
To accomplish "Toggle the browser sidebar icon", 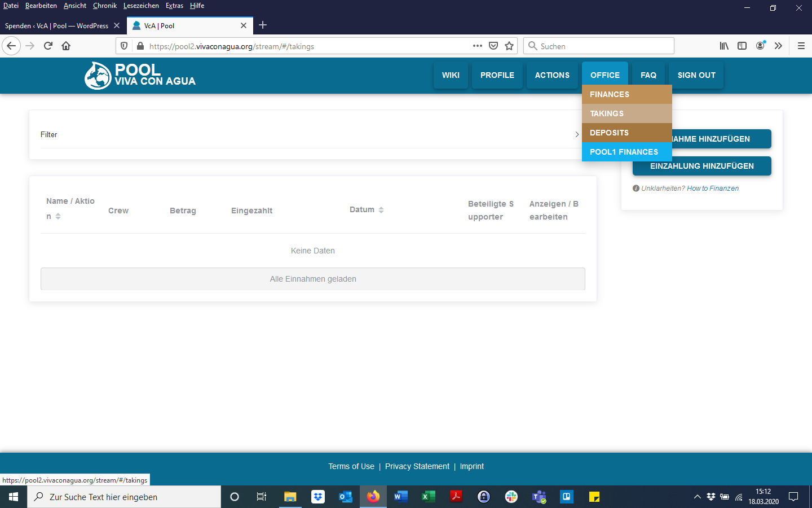I will tap(742, 46).
